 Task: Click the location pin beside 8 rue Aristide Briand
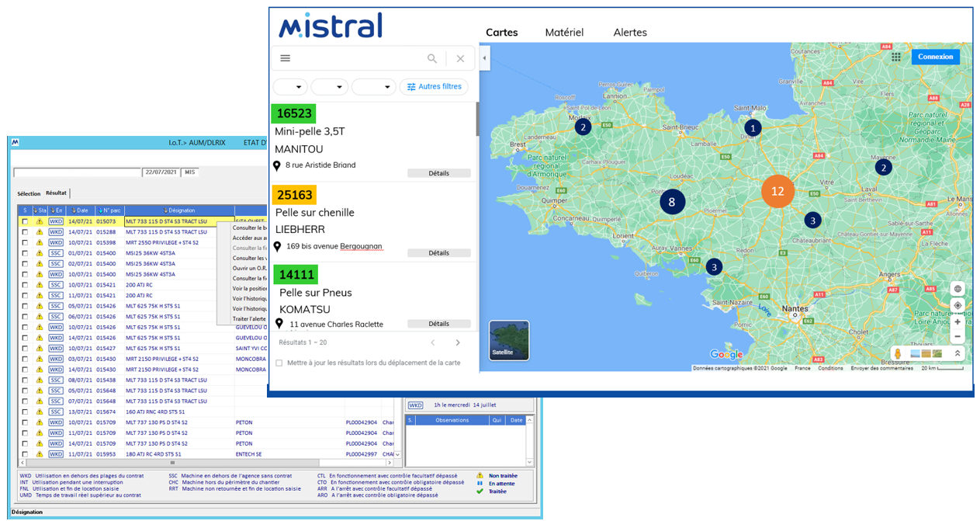(277, 166)
